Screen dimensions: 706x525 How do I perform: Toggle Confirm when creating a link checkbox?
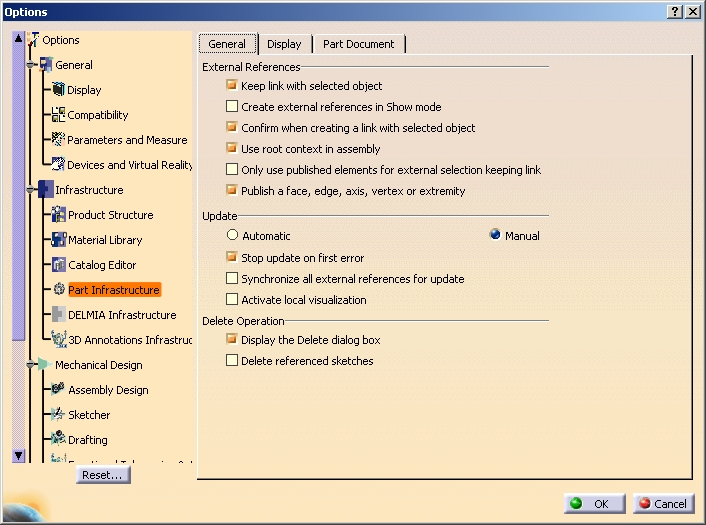tap(232, 127)
